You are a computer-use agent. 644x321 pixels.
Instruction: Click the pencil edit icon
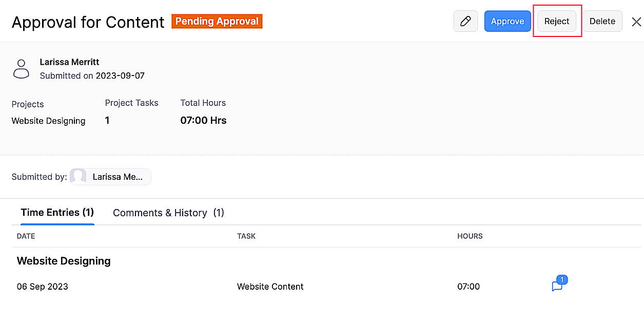[465, 21]
